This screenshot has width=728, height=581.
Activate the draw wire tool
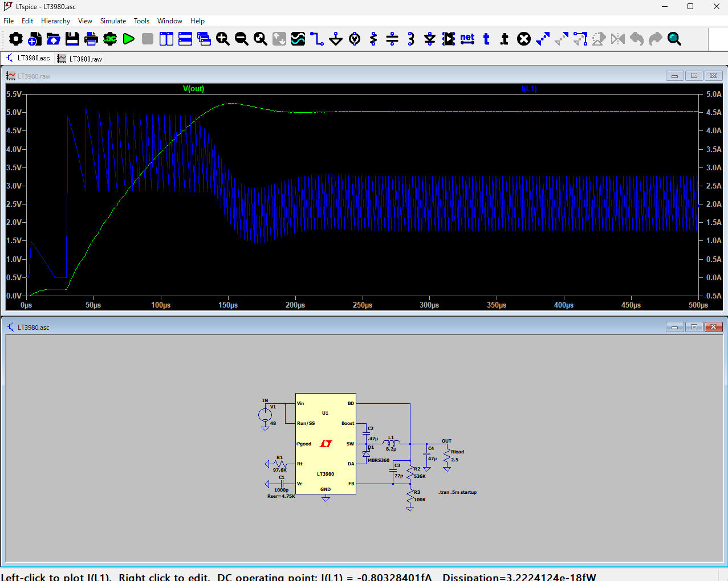(x=317, y=39)
